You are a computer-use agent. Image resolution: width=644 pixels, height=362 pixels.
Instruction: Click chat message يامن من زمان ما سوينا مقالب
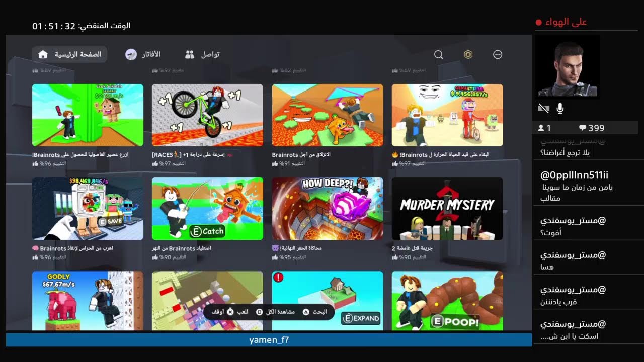click(x=578, y=193)
